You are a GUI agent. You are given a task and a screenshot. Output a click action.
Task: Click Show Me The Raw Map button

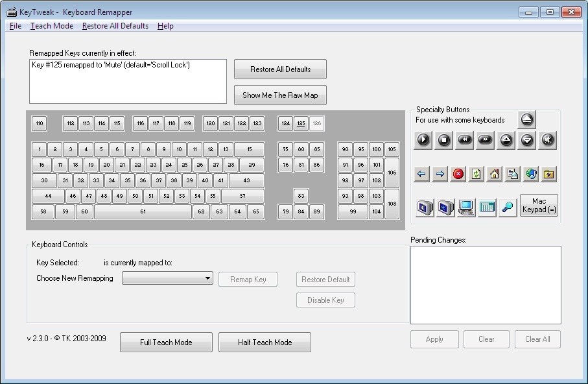(x=280, y=95)
